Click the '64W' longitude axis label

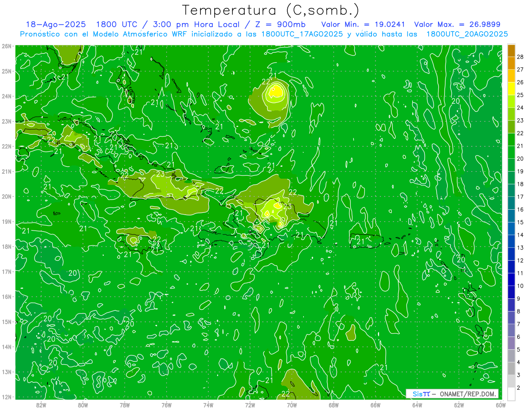417,404
